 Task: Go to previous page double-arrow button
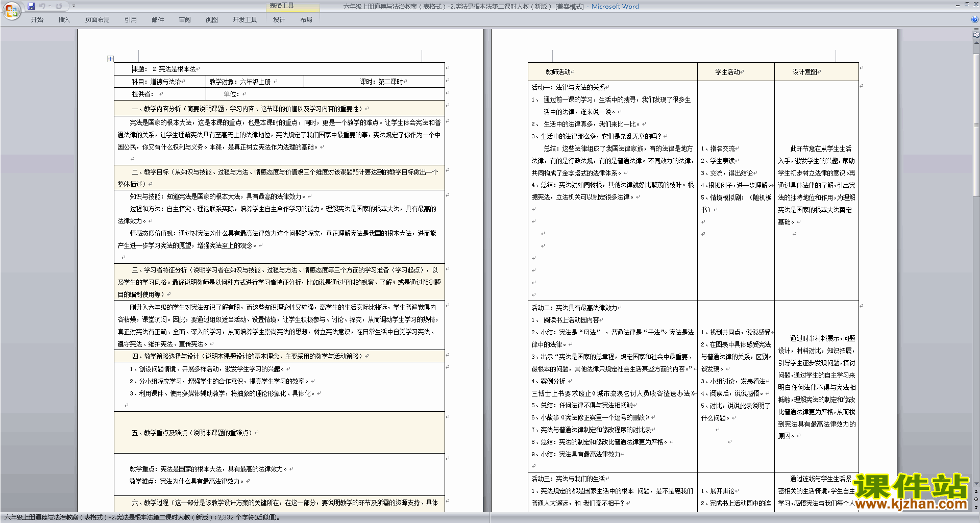976,491
